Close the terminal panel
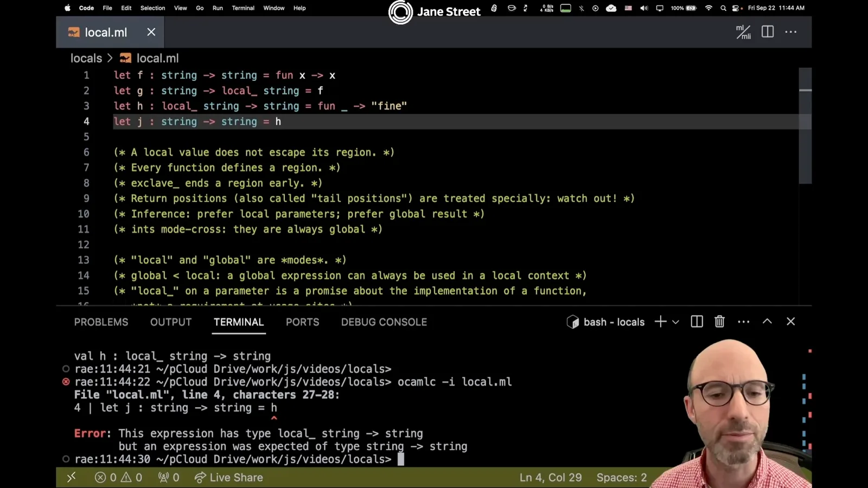 [x=791, y=322]
